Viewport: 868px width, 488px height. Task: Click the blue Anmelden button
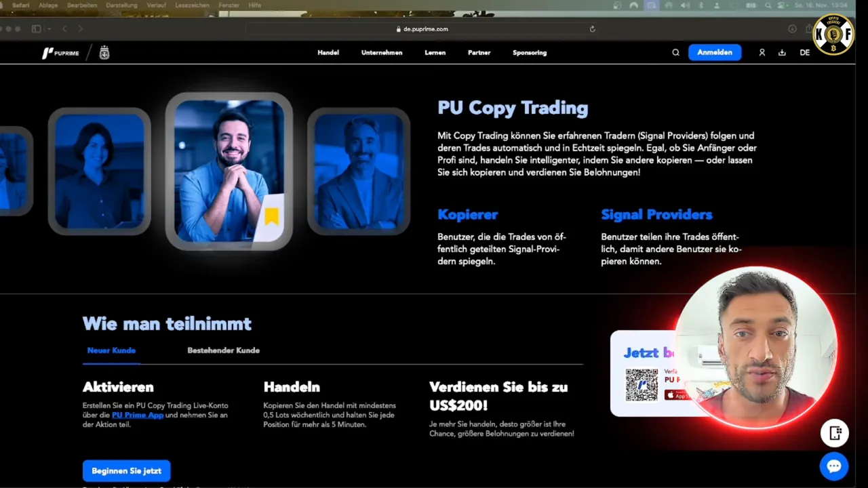pyautogui.click(x=715, y=52)
